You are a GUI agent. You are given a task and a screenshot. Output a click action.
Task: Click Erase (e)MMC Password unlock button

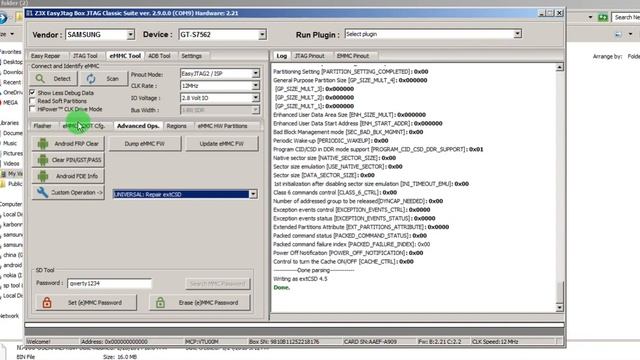coord(200,302)
